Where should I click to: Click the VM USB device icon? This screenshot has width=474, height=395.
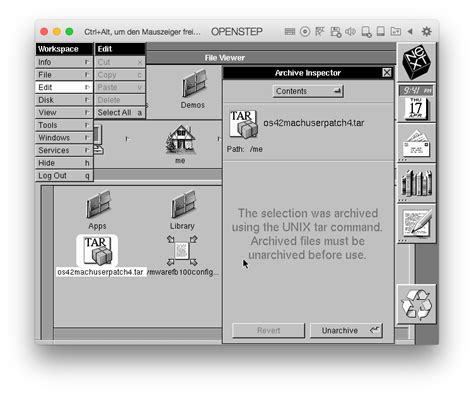[381, 32]
